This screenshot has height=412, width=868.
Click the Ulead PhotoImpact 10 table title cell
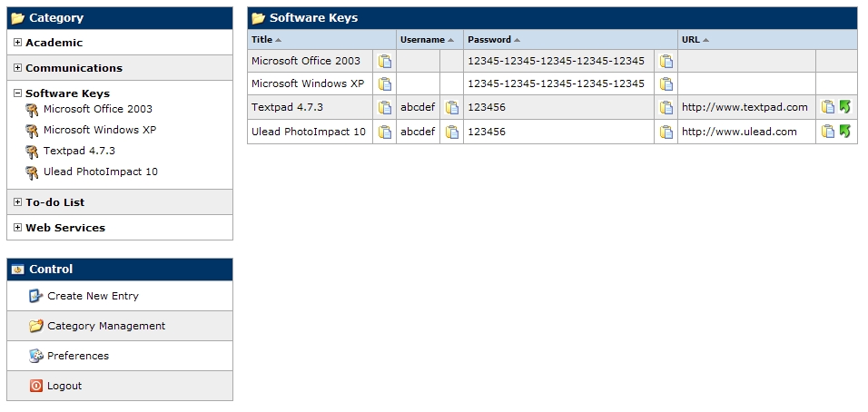tap(309, 132)
